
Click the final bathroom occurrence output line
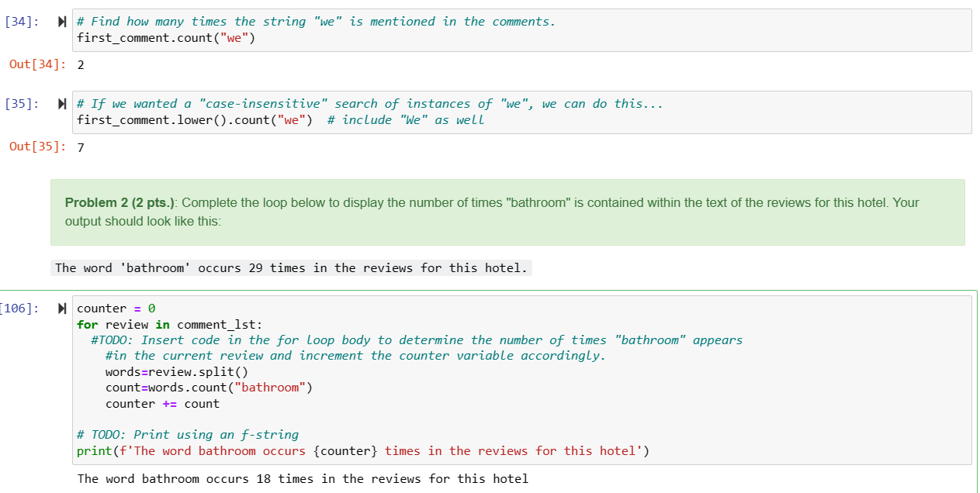click(303, 478)
